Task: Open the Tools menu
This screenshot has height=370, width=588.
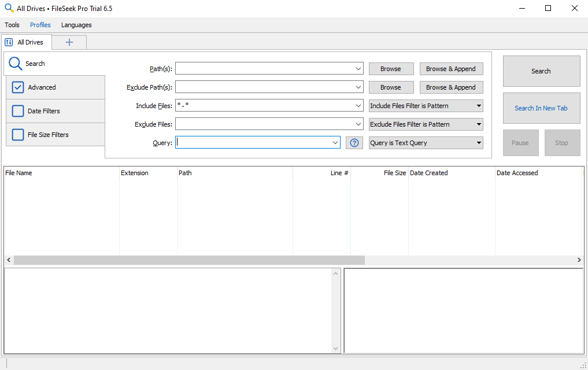Action: pos(12,25)
